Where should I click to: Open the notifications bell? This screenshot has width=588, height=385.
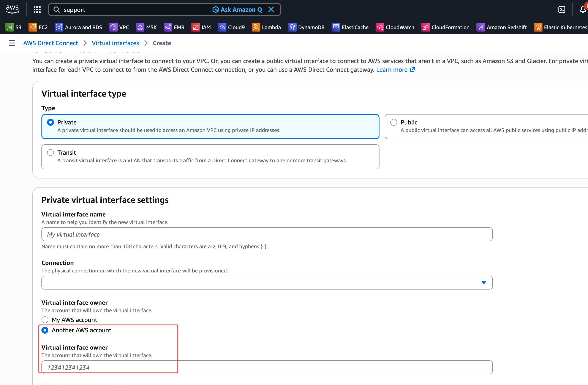pos(583,10)
